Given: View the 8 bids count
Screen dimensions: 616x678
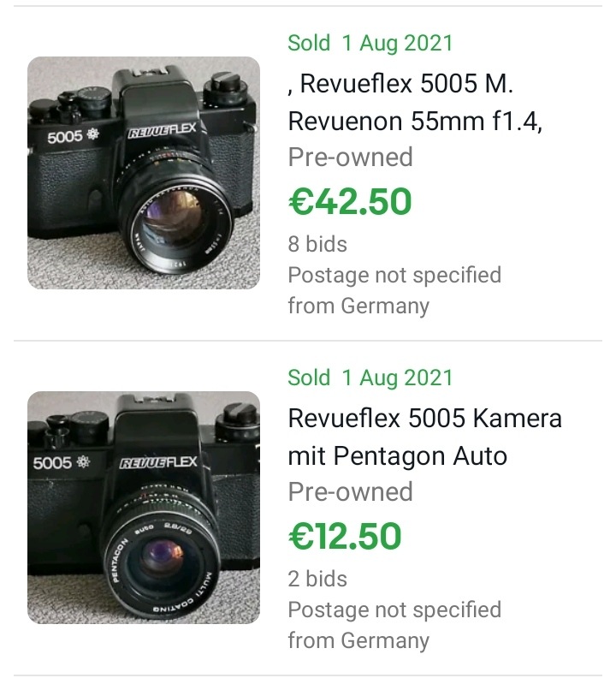Looking at the screenshot, I should 317,244.
